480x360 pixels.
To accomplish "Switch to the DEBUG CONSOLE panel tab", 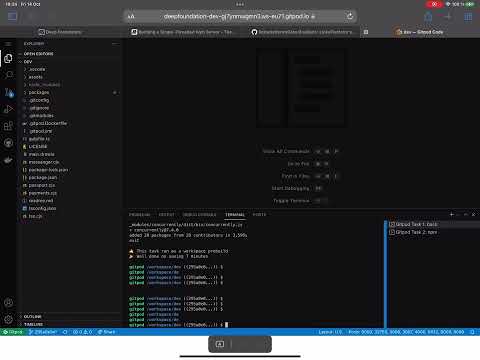I will [x=200, y=215].
